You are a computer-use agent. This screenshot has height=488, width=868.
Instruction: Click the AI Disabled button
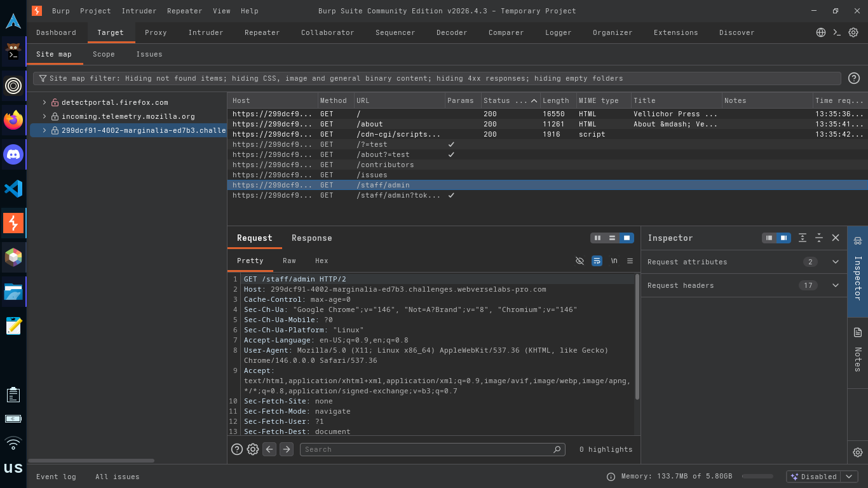click(814, 477)
